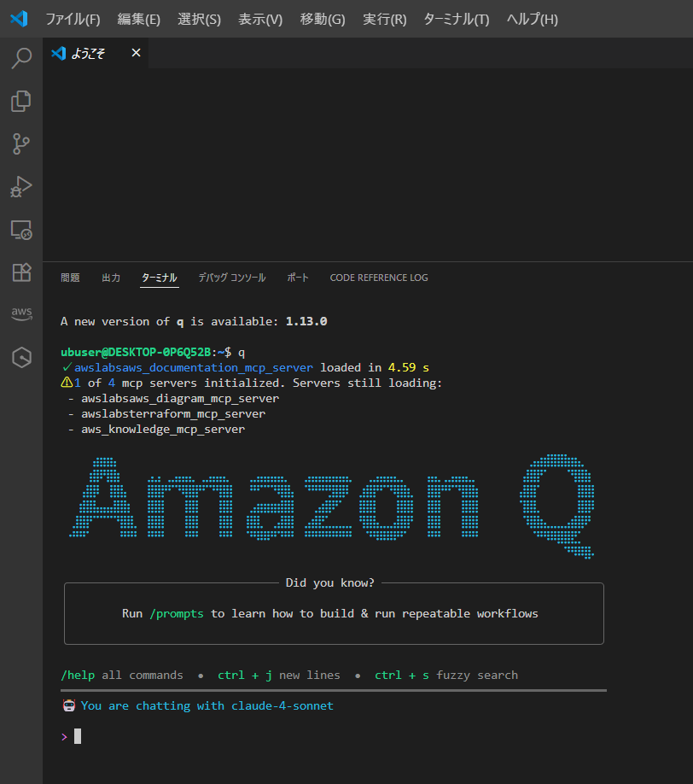Open the ファイル(F) menu
This screenshot has height=784, width=693.
73,19
